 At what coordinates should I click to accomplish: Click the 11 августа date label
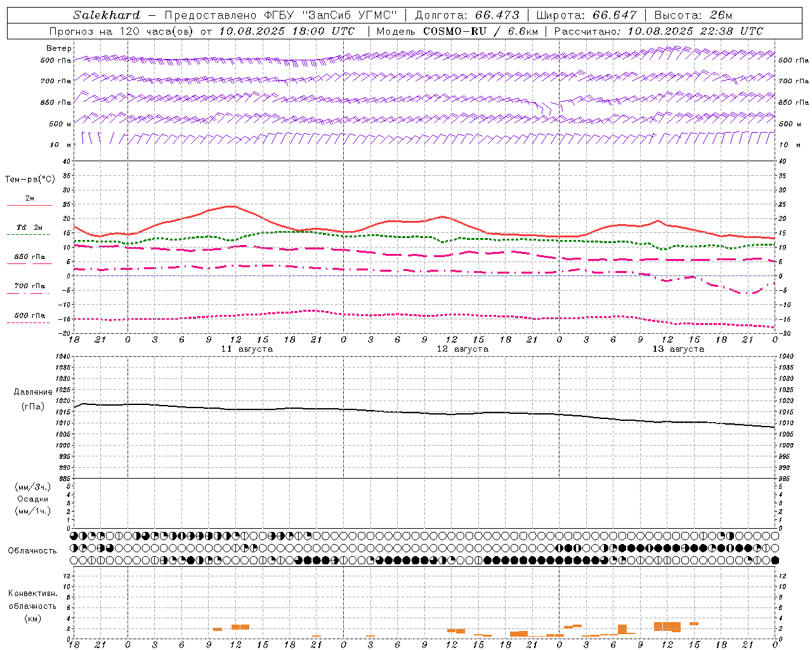(x=247, y=349)
